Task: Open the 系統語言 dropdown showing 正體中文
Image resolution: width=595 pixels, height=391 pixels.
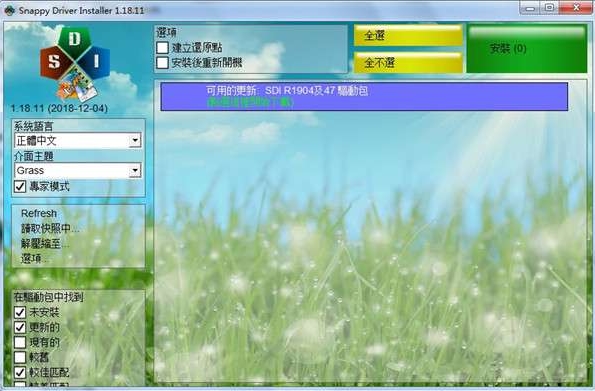Action: (78, 141)
